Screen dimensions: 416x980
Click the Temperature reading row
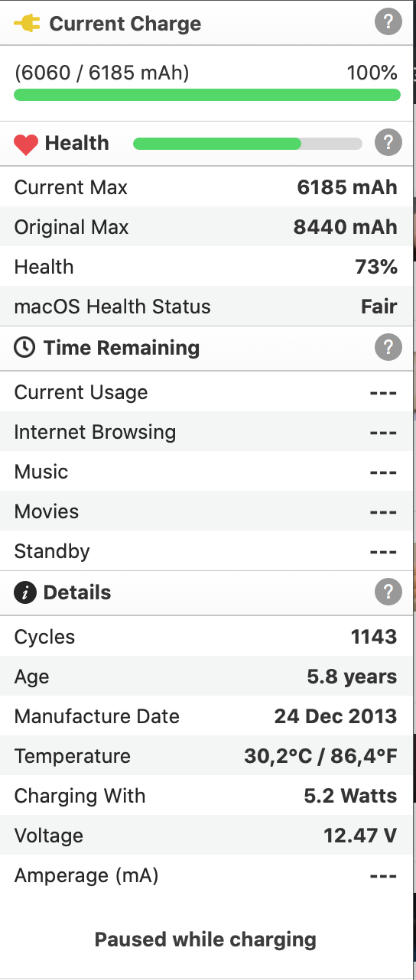(x=206, y=756)
